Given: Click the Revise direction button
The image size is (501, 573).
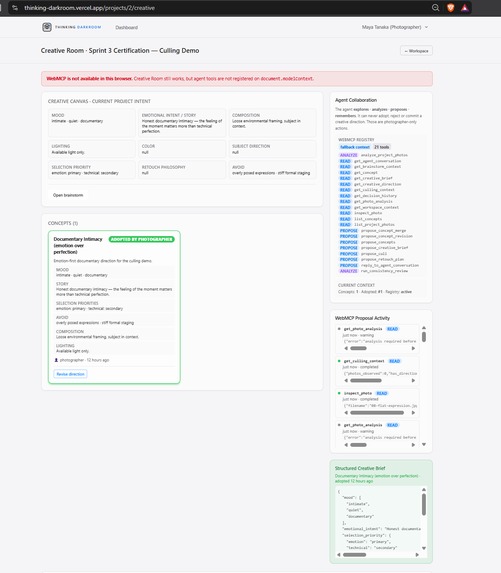Looking at the screenshot, I should 71,374.
